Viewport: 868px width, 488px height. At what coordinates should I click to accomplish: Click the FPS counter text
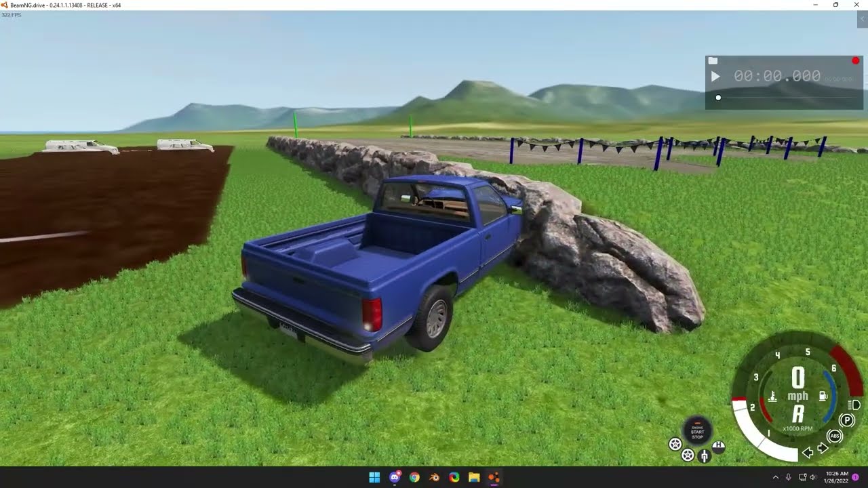click(12, 15)
